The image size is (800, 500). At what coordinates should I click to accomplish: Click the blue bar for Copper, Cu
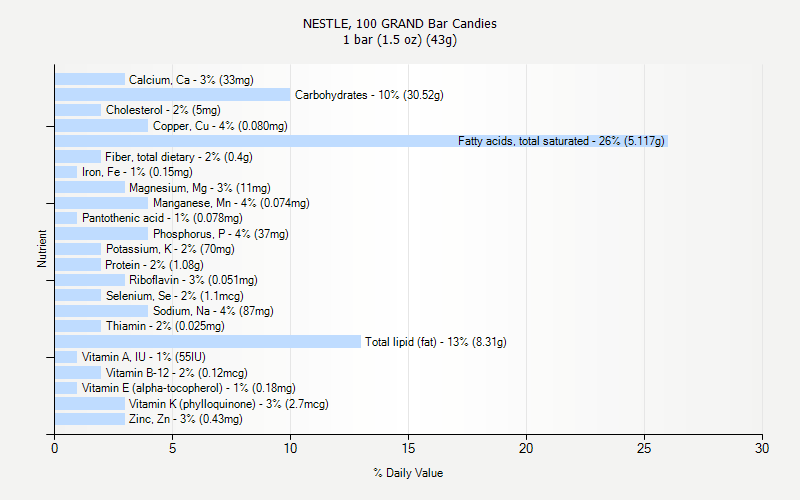point(102,126)
